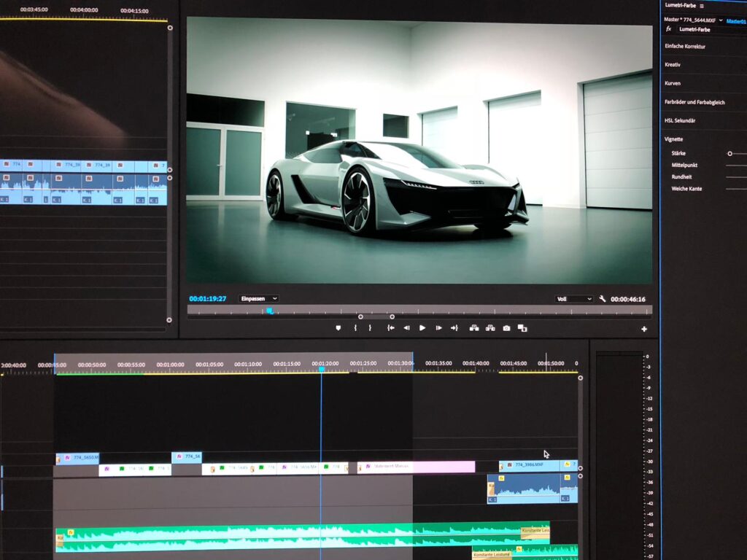Expand the Kreativ section

pos(672,65)
